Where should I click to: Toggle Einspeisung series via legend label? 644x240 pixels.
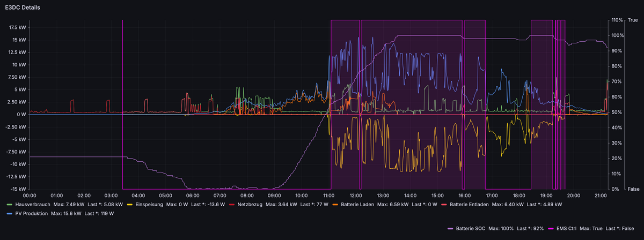click(150, 205)
